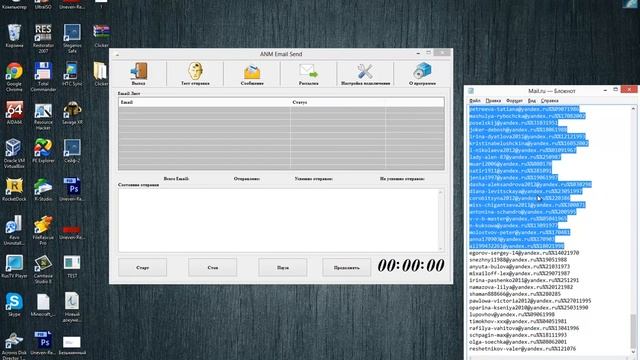Select the Сейф-2 desktop icon
640x360 pixels.
tap(72, 151)
